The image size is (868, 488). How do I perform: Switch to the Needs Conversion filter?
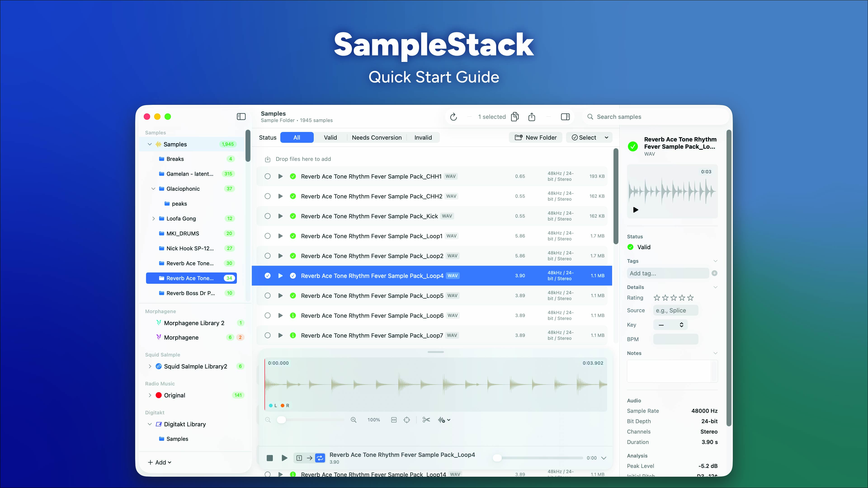coord(377,137)
